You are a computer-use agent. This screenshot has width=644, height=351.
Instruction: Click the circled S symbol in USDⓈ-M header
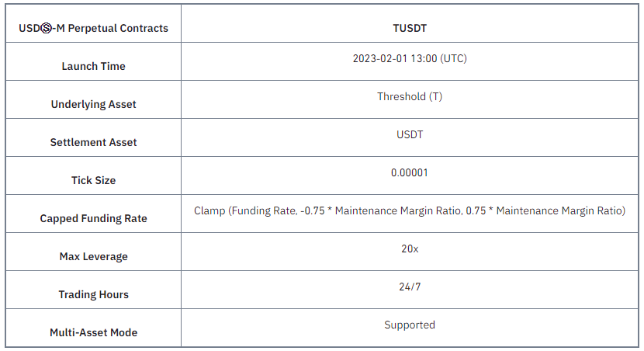47,29
